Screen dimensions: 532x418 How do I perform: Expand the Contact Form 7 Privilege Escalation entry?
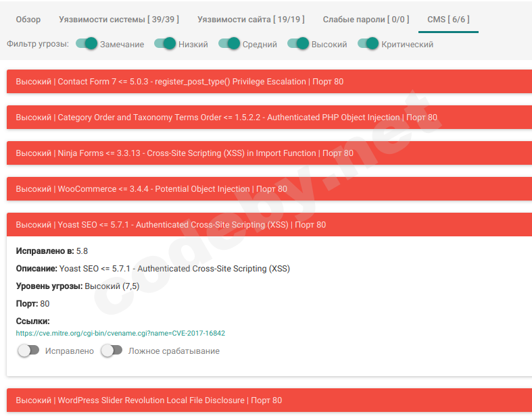(270, 81)
